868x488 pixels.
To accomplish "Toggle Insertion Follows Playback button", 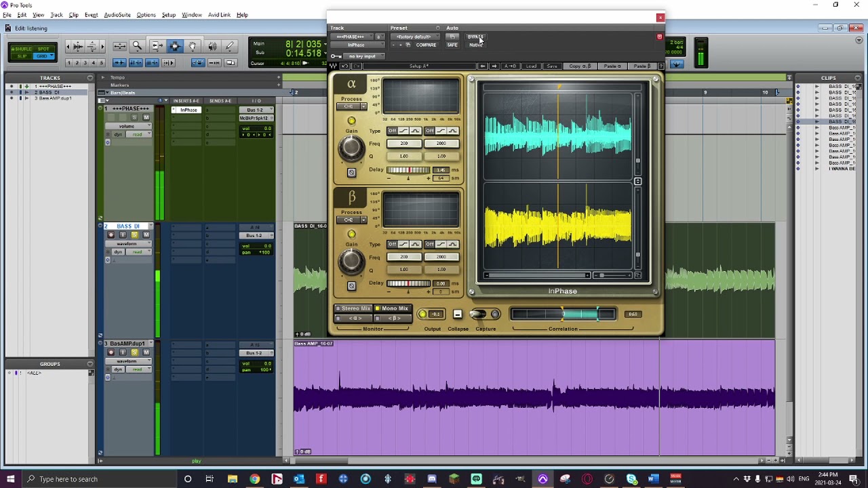I will pos(167,63).
